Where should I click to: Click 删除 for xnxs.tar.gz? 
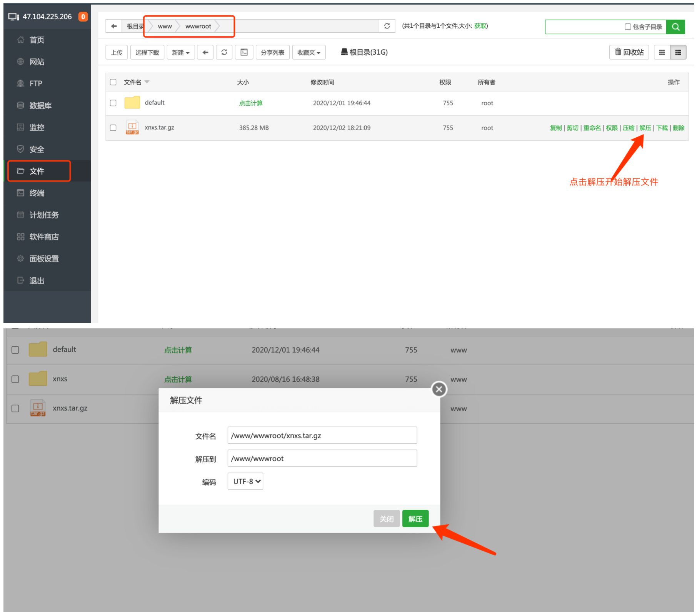pos(679,128)
